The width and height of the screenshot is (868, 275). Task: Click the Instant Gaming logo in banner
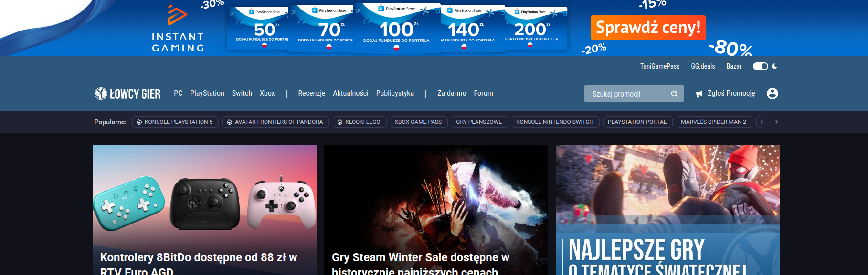coord(178,29)
